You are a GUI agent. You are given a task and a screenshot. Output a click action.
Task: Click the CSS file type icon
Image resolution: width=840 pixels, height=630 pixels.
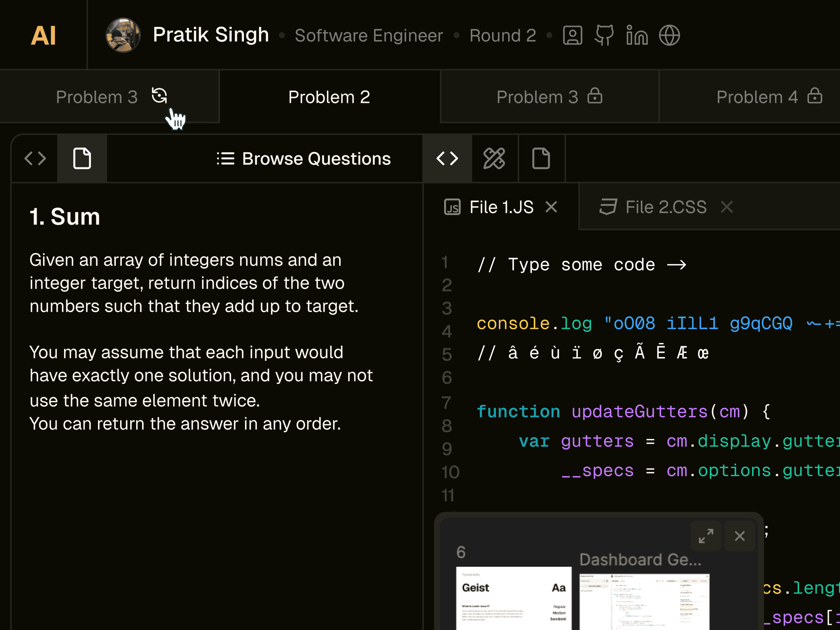point(608,207)
